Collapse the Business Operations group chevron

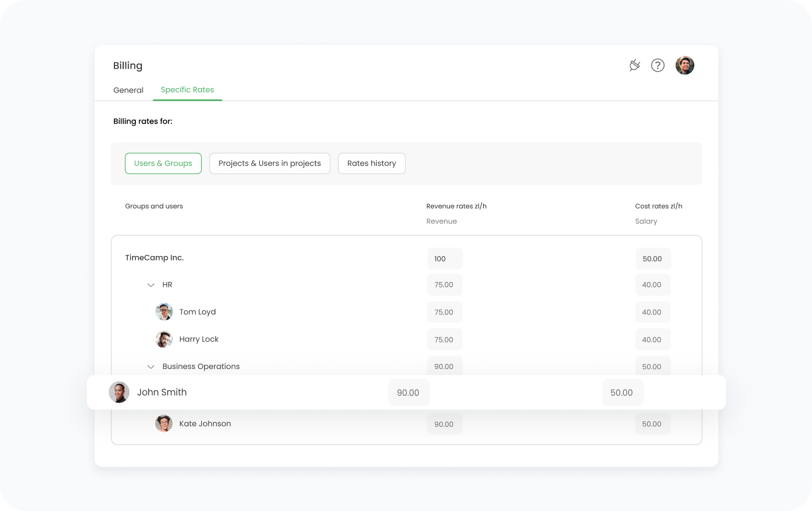click(151, 367)
